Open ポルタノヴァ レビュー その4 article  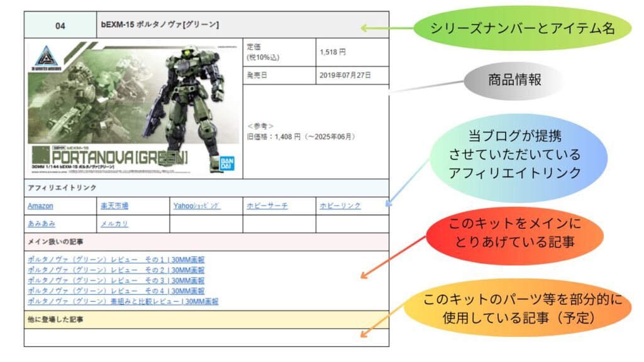tap(116, 291)
